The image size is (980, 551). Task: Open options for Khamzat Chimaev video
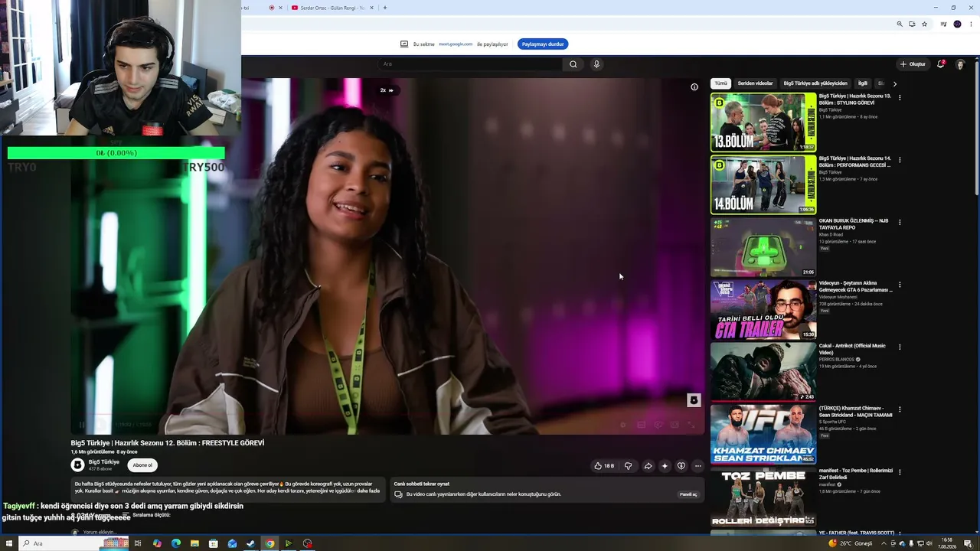pyautogui.click(x=900, y=409)
